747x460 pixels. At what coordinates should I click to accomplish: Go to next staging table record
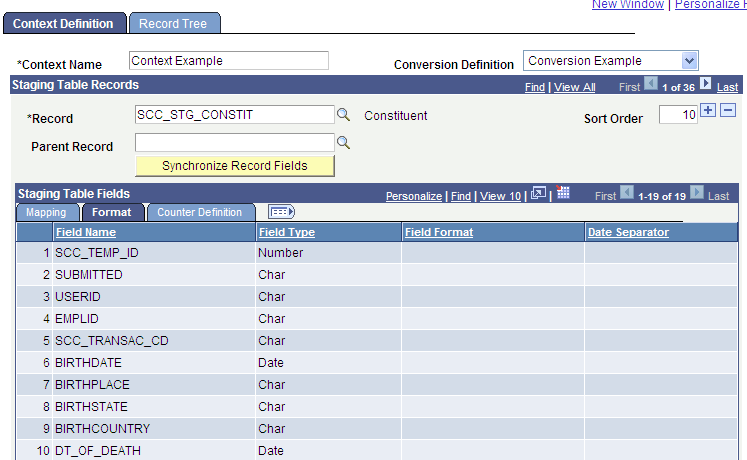click(706, 84)
